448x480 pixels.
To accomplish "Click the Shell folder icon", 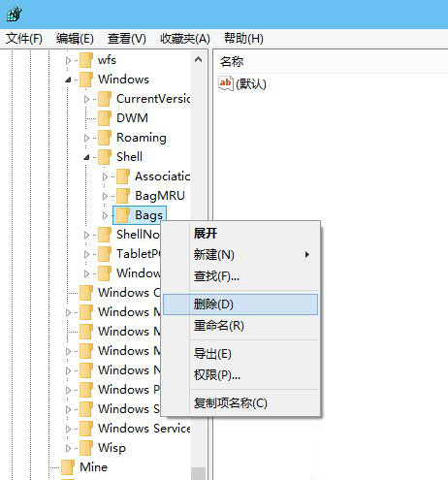I will tap(105, 157).
